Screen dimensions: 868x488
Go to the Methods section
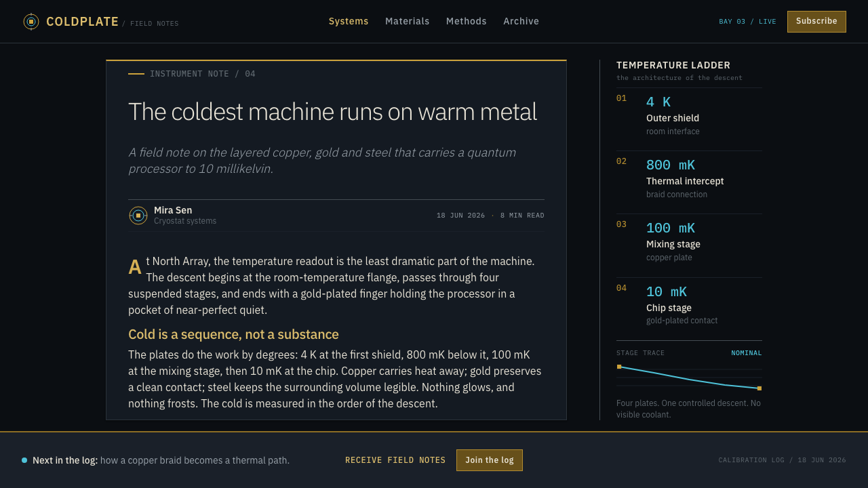(x=467, y=21)
